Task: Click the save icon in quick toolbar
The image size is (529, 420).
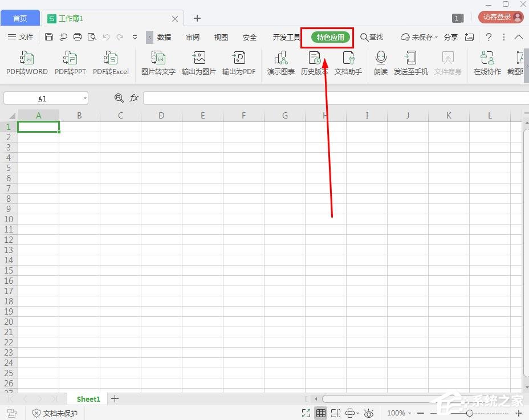Action: [49, 37]
